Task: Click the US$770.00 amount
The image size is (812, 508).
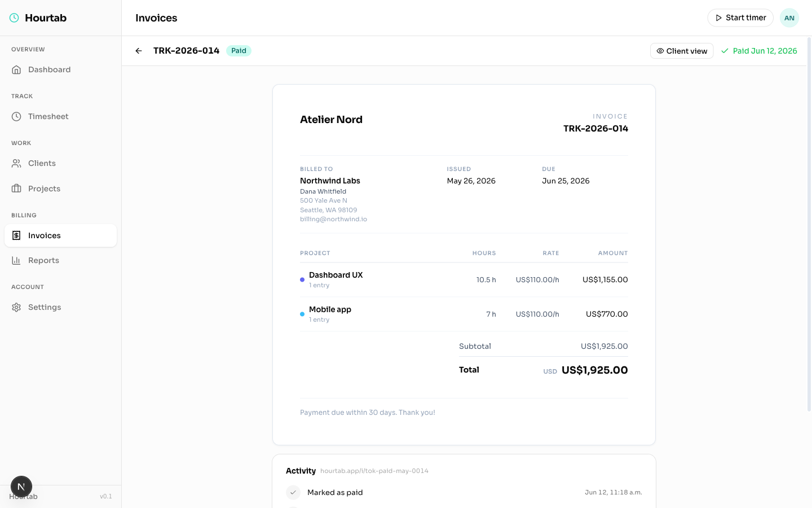Action: [607, 314]
